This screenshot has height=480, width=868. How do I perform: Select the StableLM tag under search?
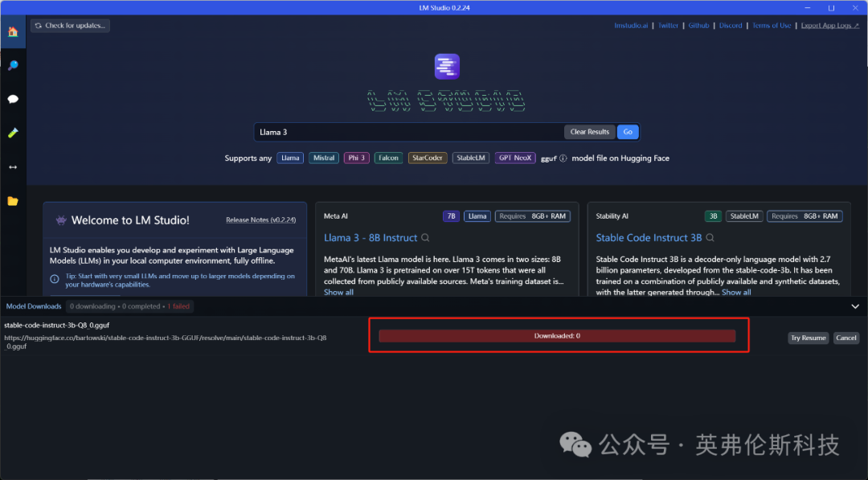[x=470, y=158]
